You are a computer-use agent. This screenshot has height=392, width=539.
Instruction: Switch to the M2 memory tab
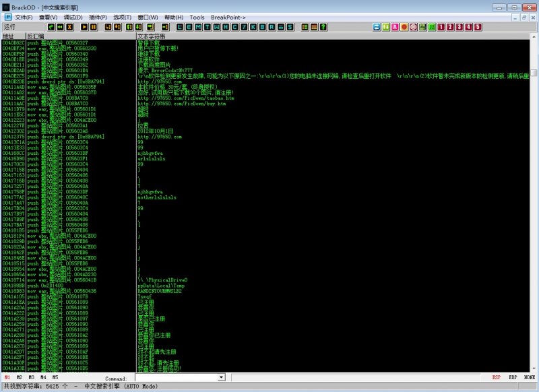pyautogui.click(x=20, y=377)
